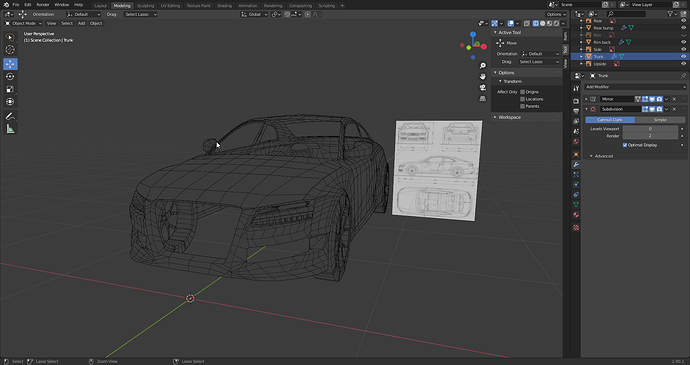Select the Annotate pencil tool
Screen dimensions: 690x365
10,116
